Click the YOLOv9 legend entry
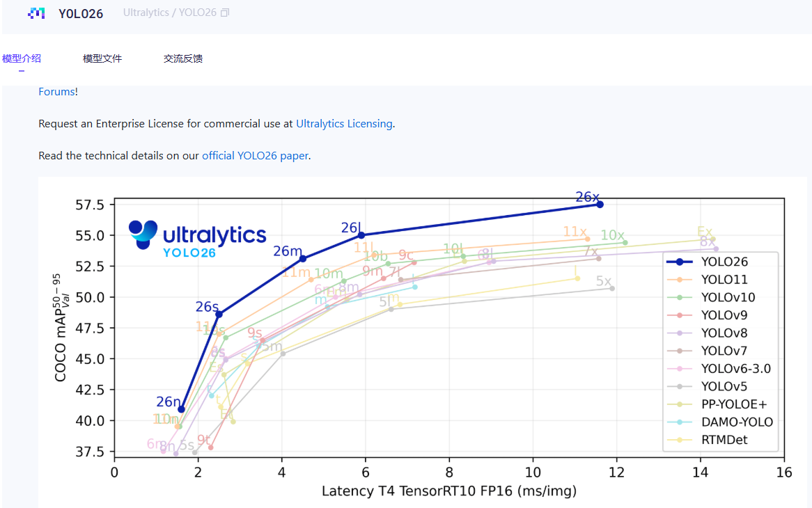The image size is (812, 508). pos(708,315)
